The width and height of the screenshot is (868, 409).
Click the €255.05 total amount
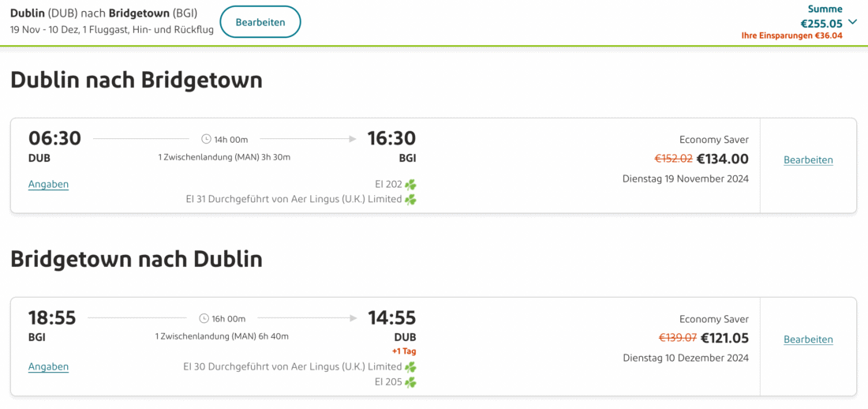(821, 24)
